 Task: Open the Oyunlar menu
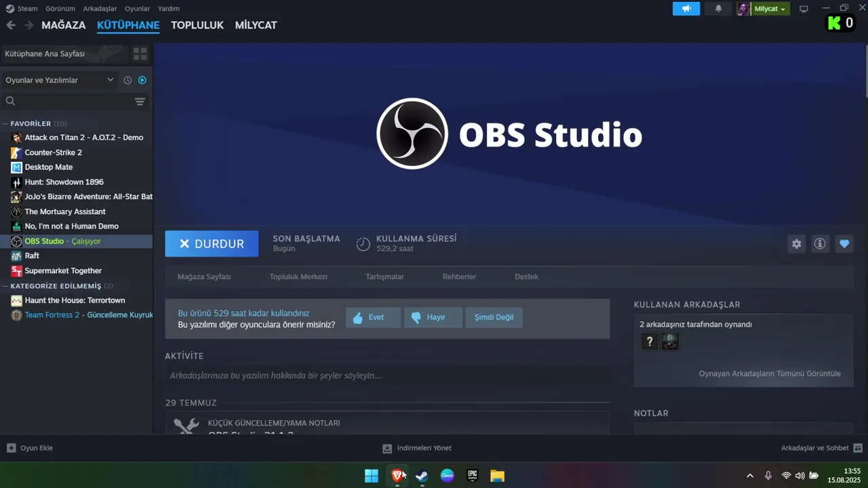[137, 9]
